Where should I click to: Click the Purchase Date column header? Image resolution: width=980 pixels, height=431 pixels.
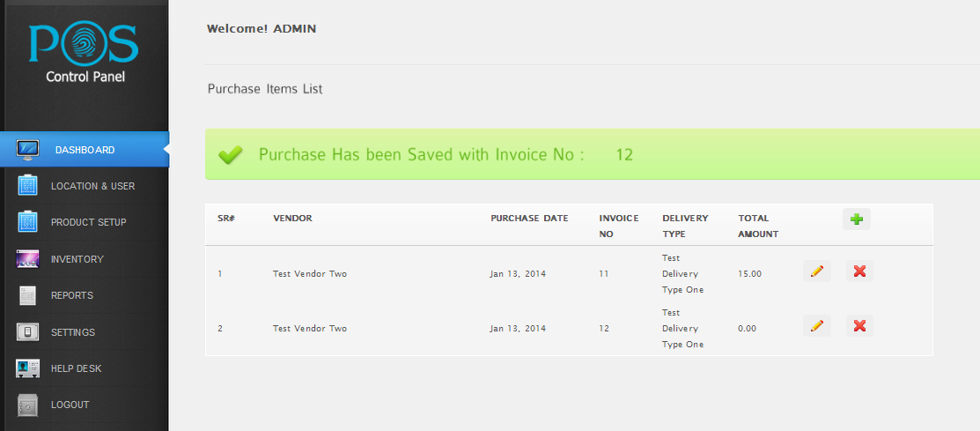[x=529, y=219]
